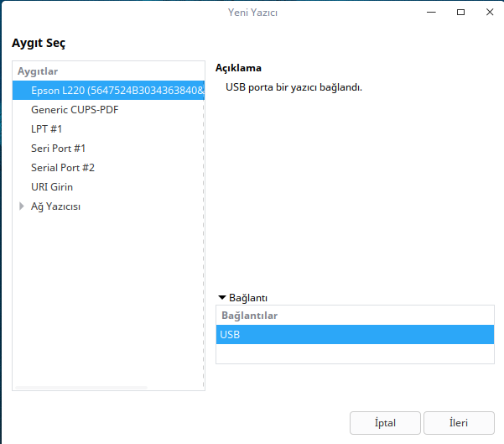Select Serial Port #2 entry
This screenshot has width=504, height=444.
click(63, 167)
